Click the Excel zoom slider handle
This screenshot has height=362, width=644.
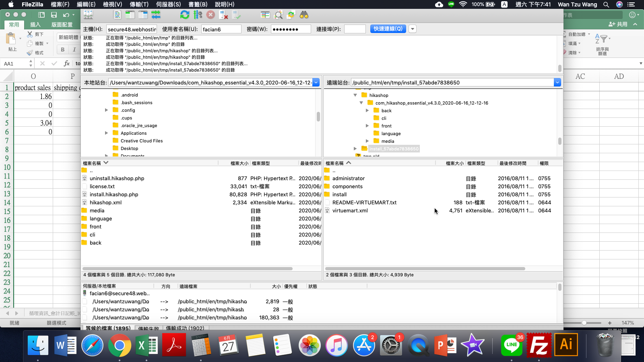pos(584,323)
